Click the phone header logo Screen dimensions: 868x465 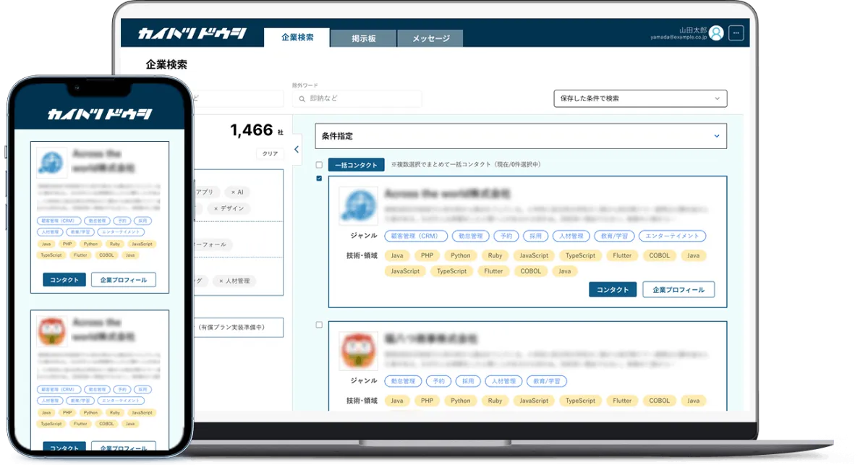point(100,114)
